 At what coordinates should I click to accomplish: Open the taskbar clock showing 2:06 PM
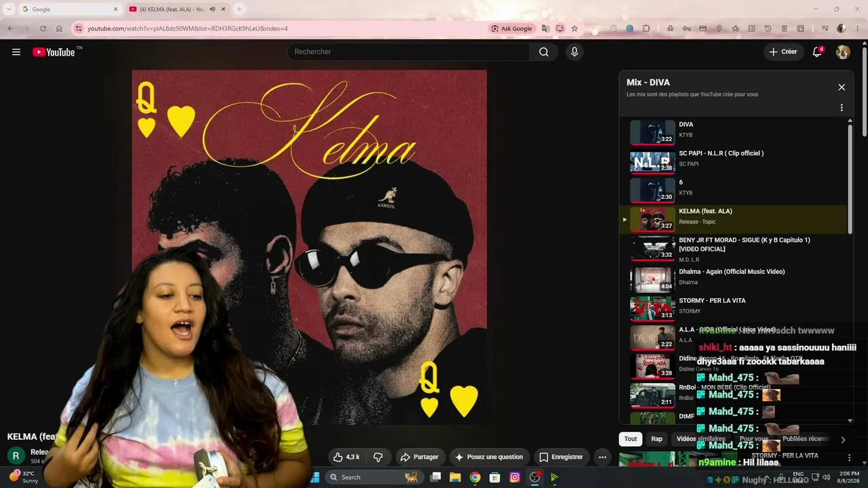849,477
